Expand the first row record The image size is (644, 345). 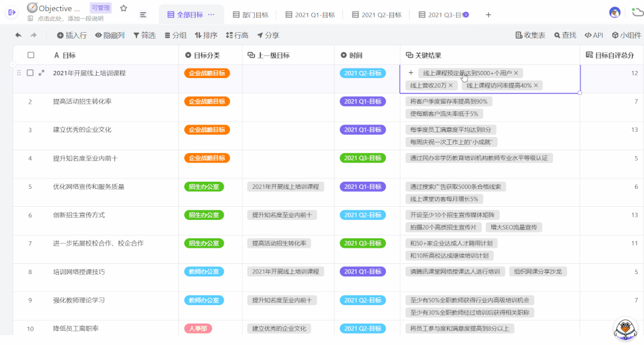pos(42,73)
